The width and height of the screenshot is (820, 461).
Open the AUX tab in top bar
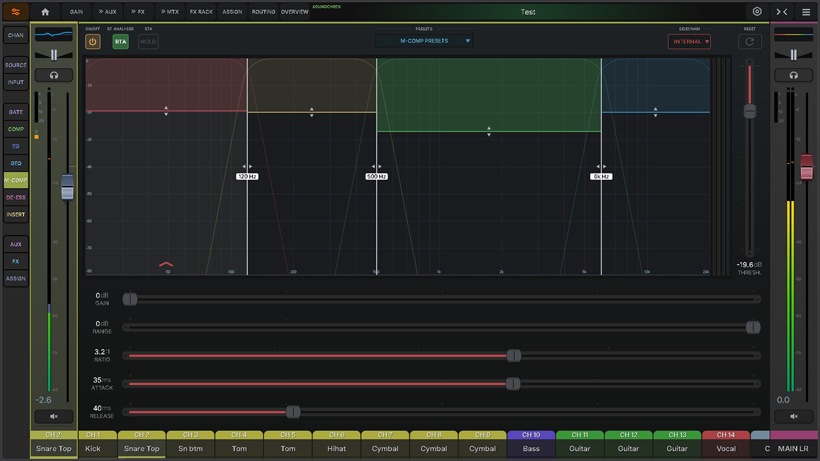[x=108, y=11]
